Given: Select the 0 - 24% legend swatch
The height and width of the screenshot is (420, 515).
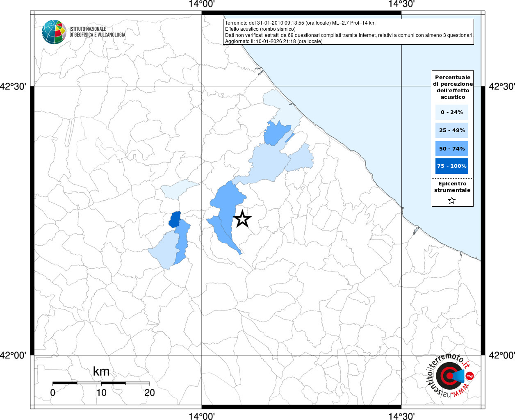Looking at the screenshot, I should pos(452,112).
